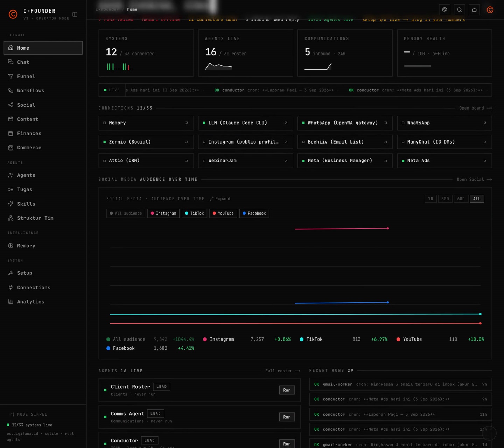
Task: Open arrow for LLM (Claude Code CLI)
Action: [x=286, y=123]
